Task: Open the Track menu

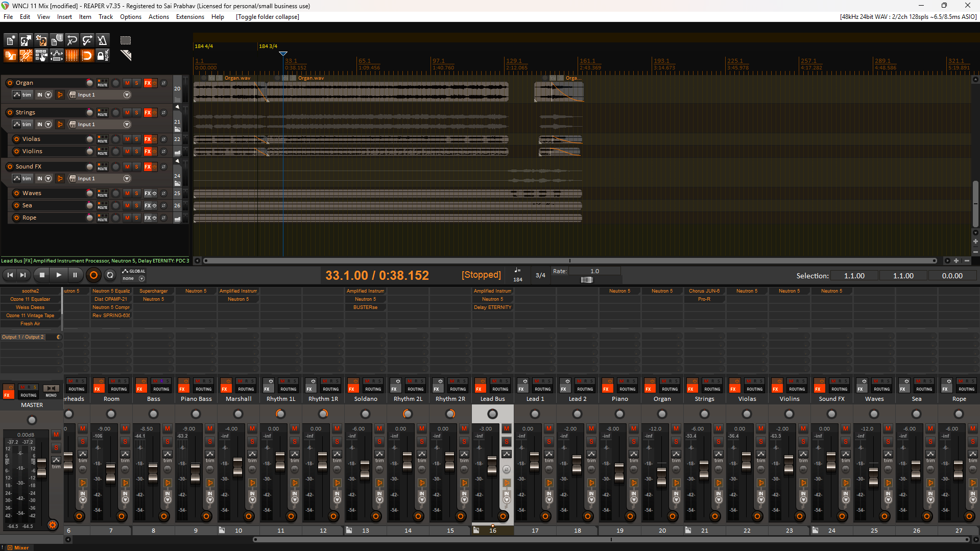Action: tap(106, 17)
